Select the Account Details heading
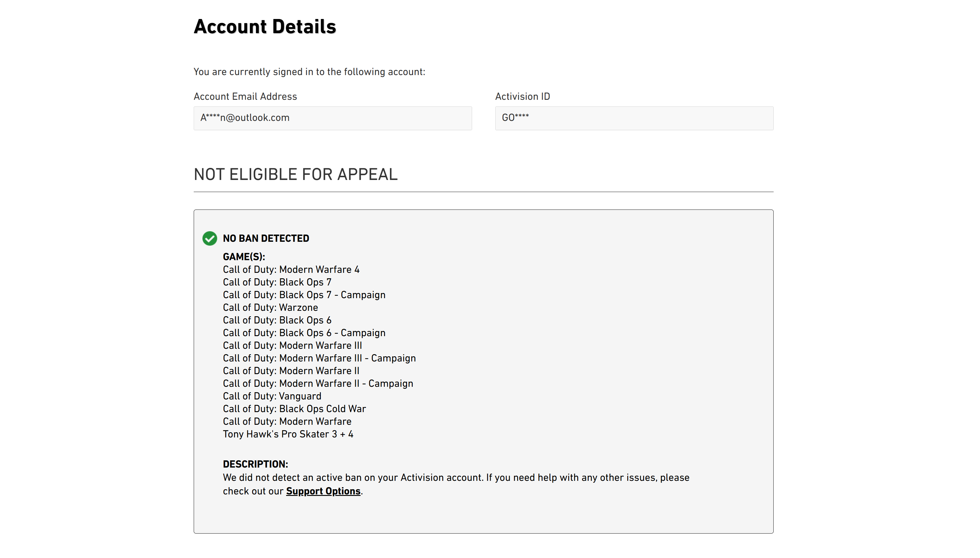Viewport: 980px width, 558px height. (265, 27)
